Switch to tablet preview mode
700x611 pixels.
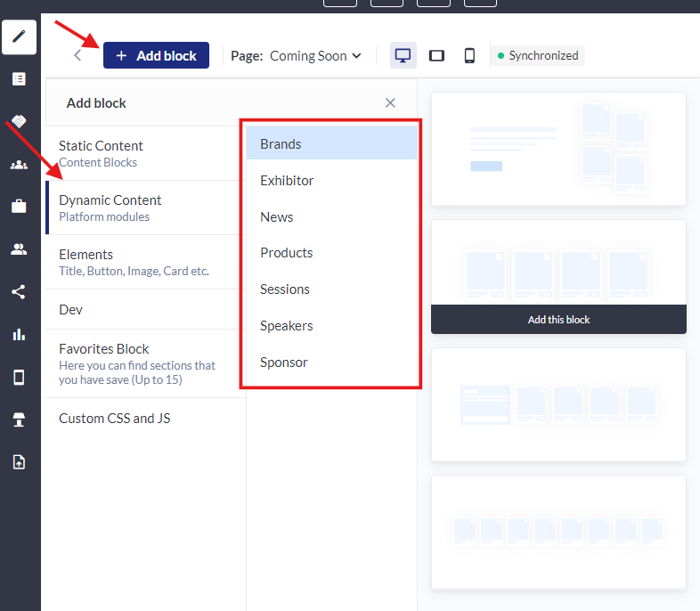[436, 55]
